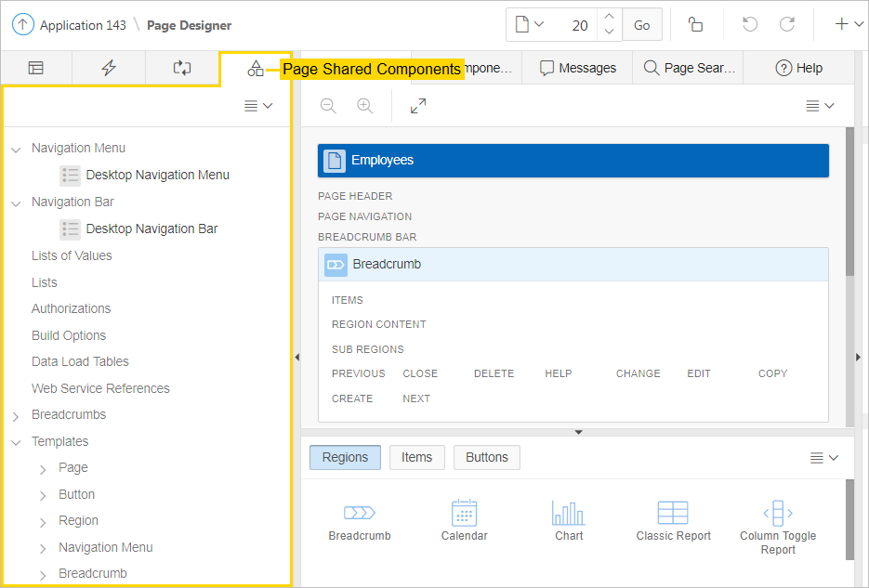Click the Page Shared Components tab icon
This screenshot has height=588, width=869.
[x=256, y=68]
